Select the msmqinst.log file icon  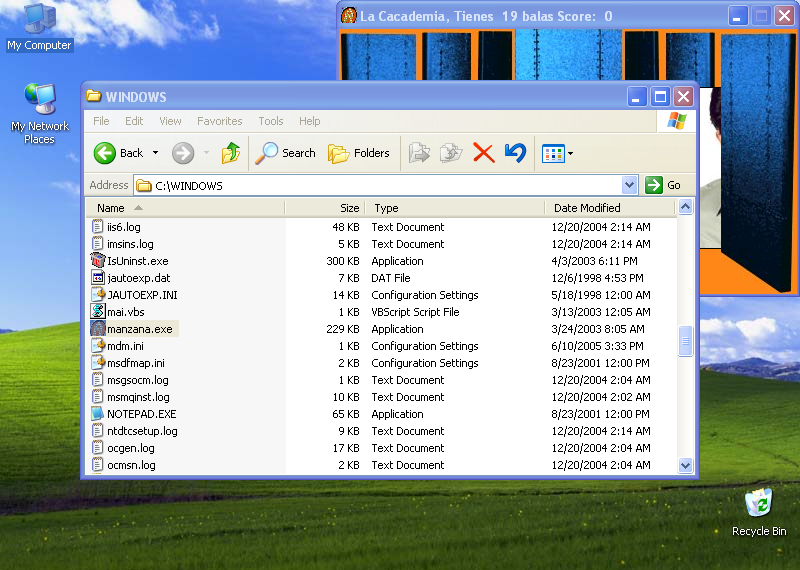[x=97, y=396]
